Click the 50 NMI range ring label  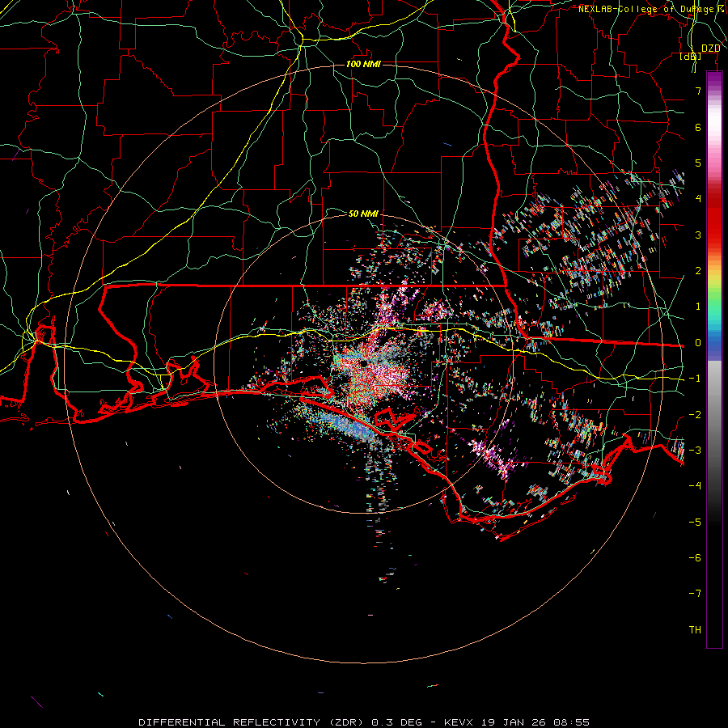point(363,214)
